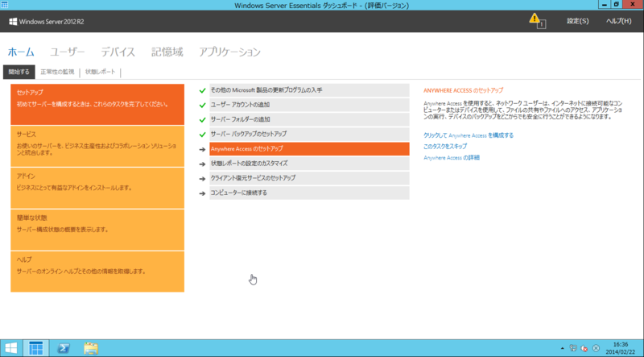Screen dimensions: 644x357
Task: Select the 簡単な状態 category tile
Action: tap(97, 230)
